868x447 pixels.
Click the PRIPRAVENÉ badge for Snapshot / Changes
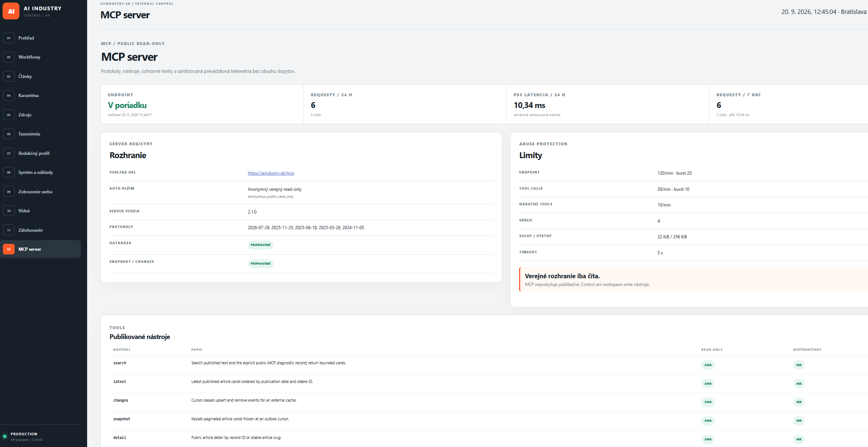click(x=261, y=264)
